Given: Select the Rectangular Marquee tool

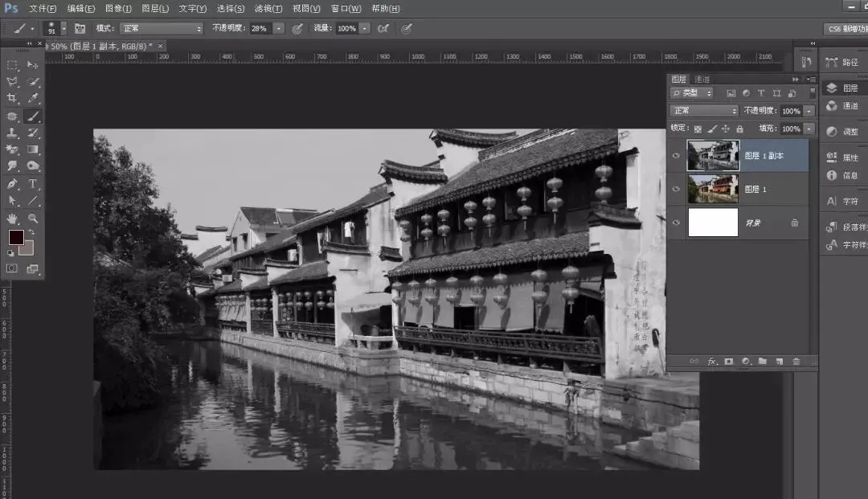Looking at the screenshot, I should [x=12, y=65].
